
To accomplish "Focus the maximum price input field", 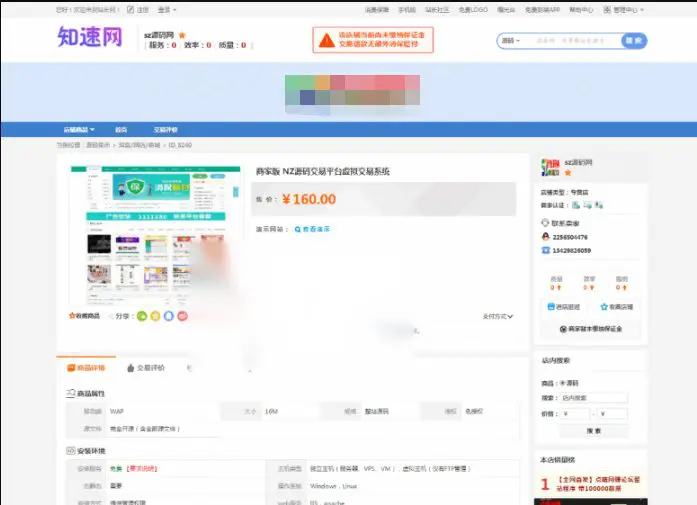I will [612, 414].
